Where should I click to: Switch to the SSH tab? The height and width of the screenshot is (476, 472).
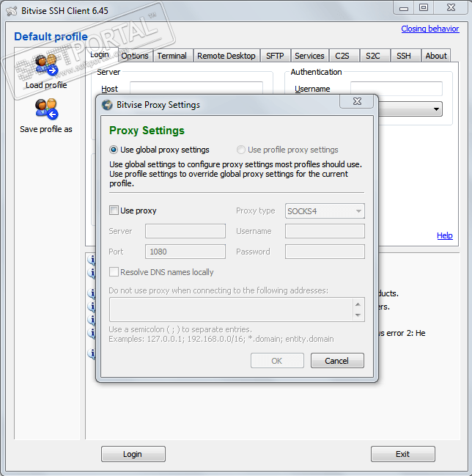(404, 56)
